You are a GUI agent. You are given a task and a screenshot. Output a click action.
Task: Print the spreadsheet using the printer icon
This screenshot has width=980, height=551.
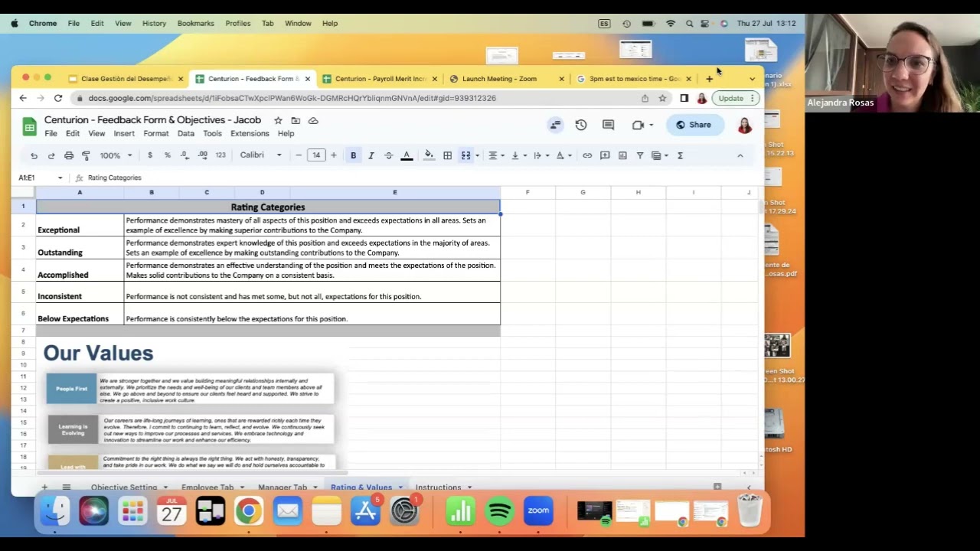coord(69,155)
